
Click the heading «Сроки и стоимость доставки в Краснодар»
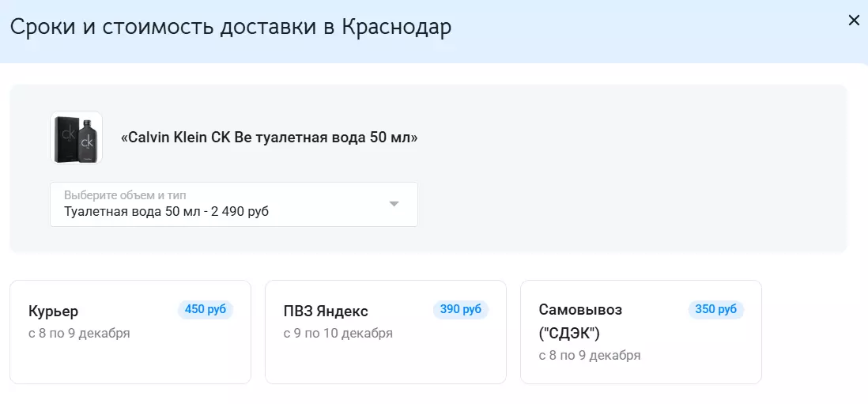coord(231,27)
